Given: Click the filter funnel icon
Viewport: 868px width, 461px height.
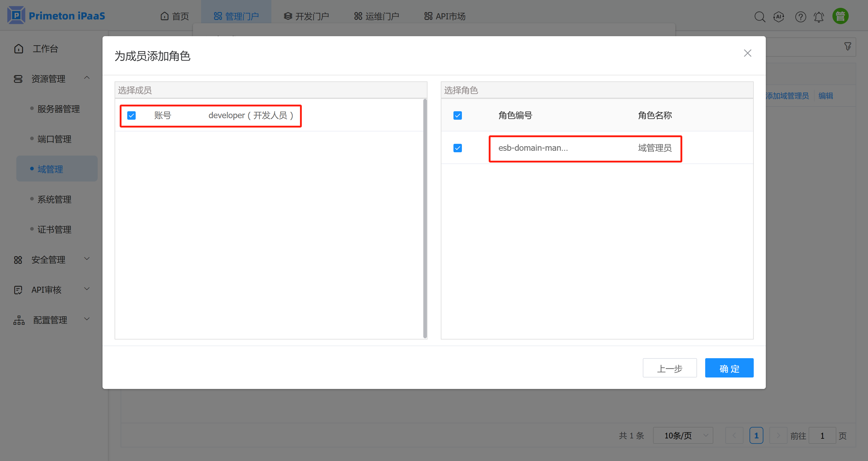Looking at the screenshot, I should [x=847, y=46].
